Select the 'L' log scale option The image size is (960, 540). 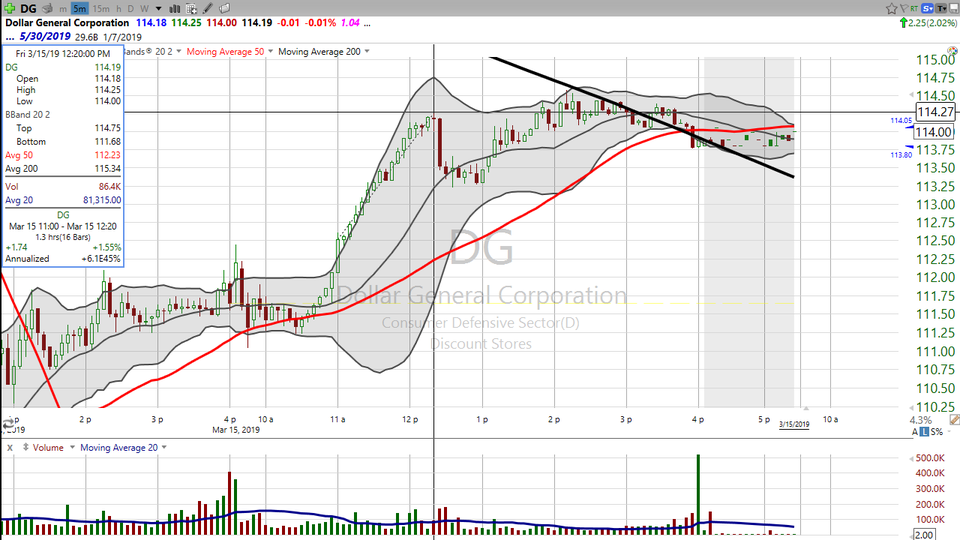(x=924, y=432)
